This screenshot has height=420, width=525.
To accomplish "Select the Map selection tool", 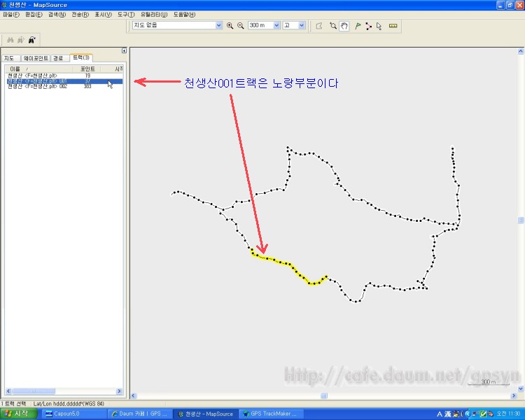I will click(319, 26).
